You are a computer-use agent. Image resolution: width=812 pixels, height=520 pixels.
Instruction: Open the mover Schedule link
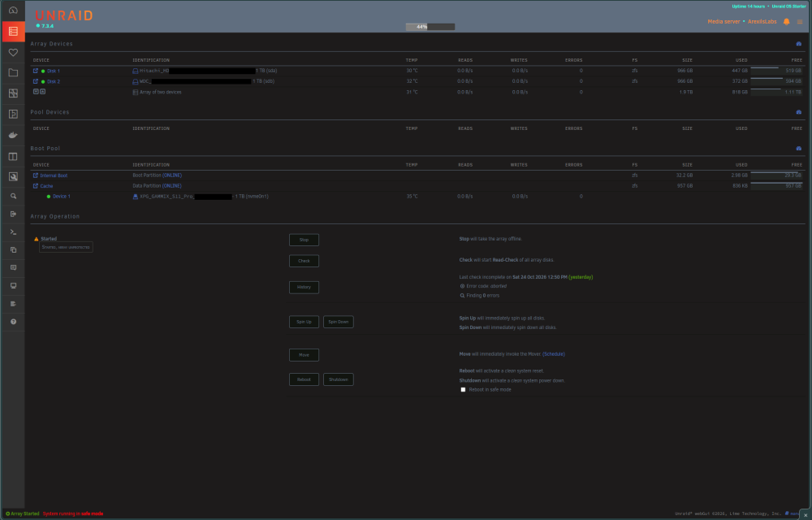point(554,354)
